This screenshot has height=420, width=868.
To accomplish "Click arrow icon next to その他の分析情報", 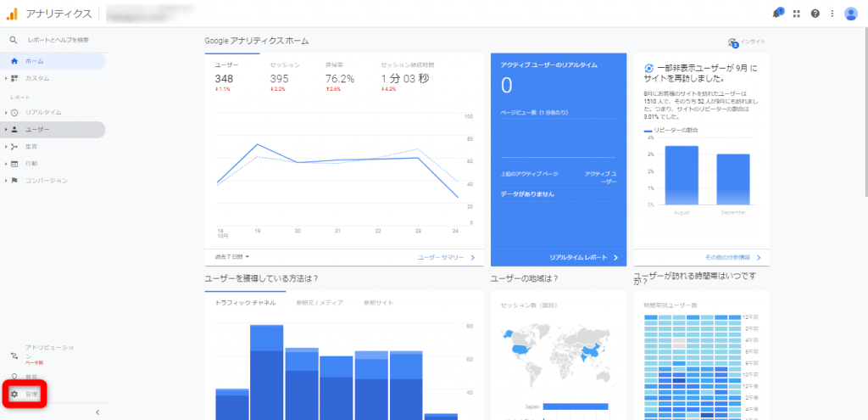I will coord(759,258).
